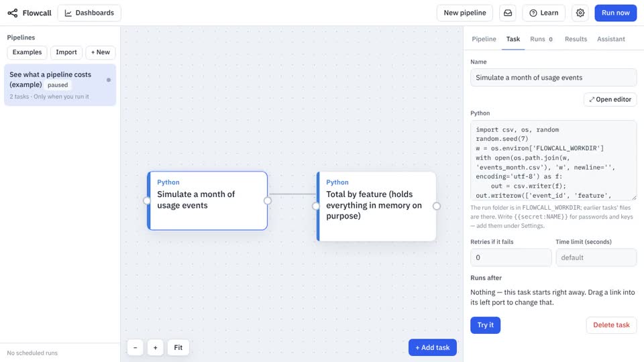Fit the canvas to view
Screen dimensions: 644x362
pos(178,348)
